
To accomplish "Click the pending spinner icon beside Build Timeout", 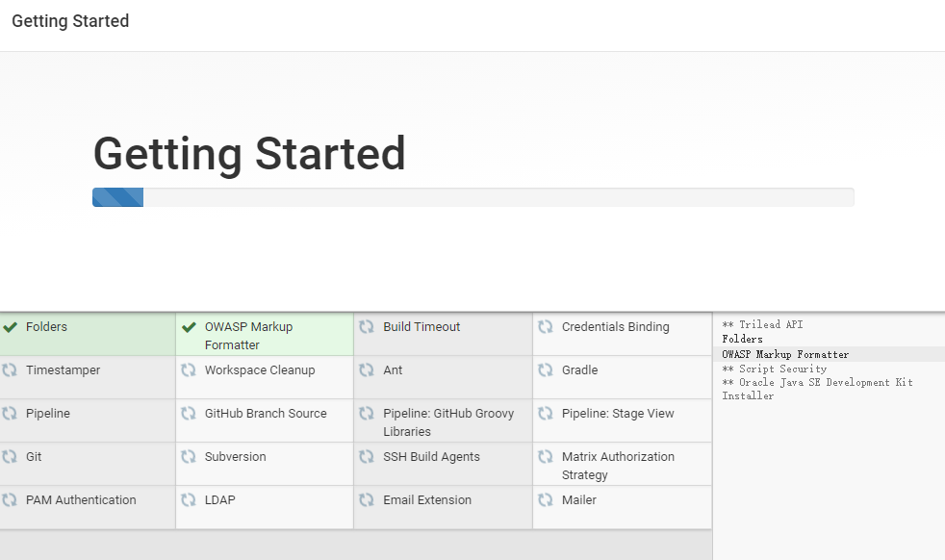I will [367, 327].
